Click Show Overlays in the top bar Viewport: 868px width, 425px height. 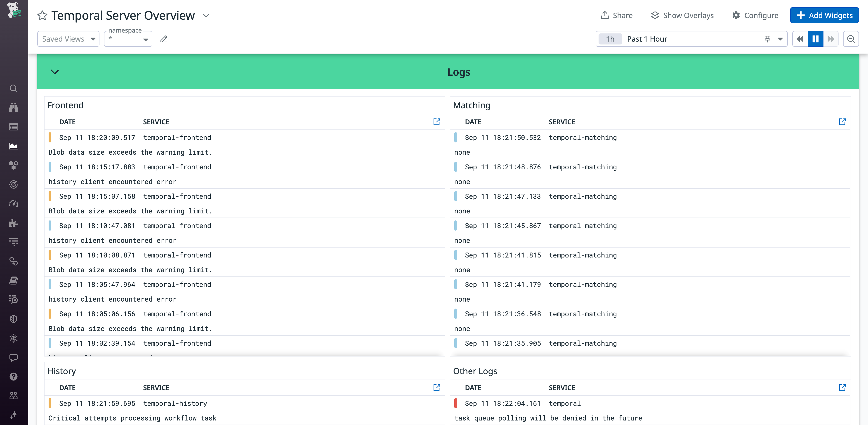pyautogui.click(x=682, y=15)
